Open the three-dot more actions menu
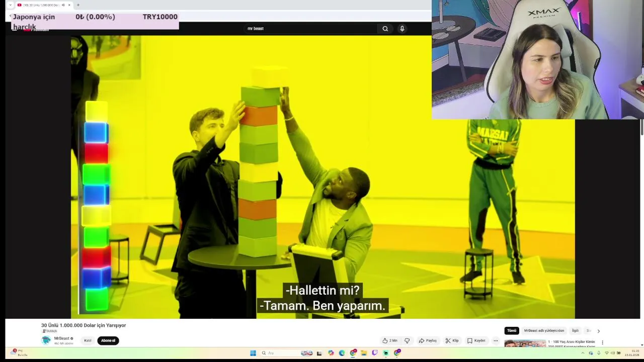The image size is (644, 362). click(496, 340)
